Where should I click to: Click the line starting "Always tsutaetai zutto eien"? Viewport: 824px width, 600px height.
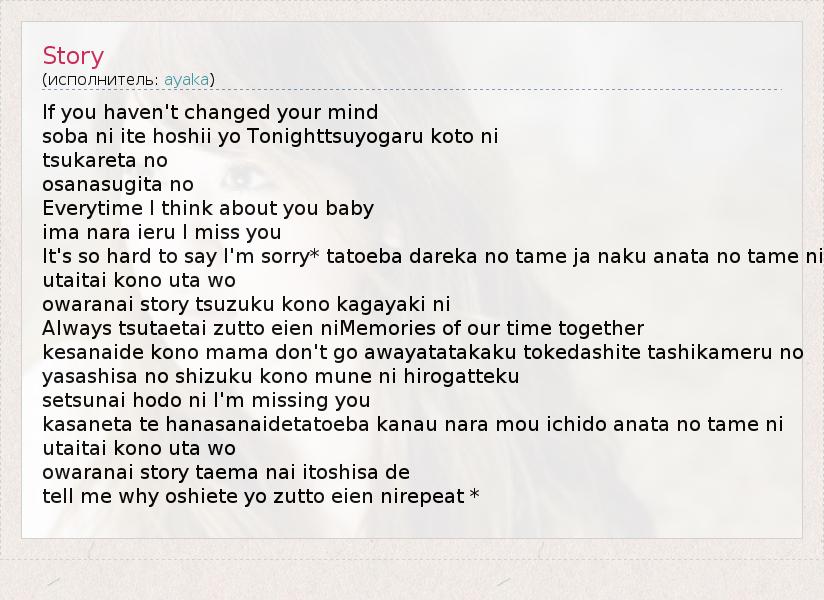tap(343, 328)
